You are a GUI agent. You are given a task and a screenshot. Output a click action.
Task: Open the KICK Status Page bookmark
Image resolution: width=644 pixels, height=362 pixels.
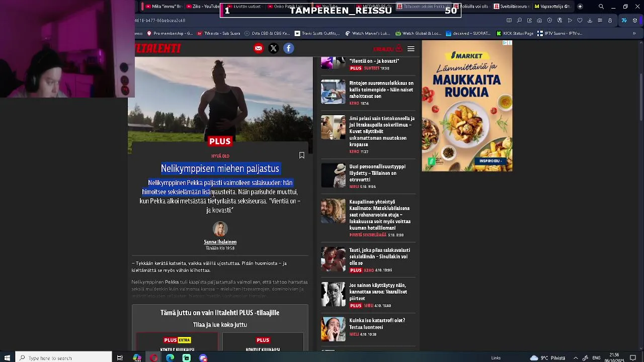(x=515, y=34)
